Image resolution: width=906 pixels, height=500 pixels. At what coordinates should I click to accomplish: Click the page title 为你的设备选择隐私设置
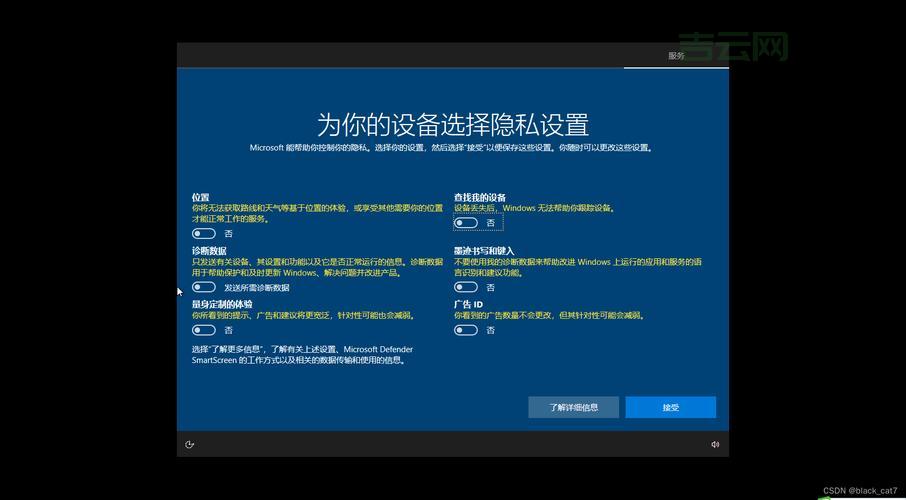pos(453,124)
